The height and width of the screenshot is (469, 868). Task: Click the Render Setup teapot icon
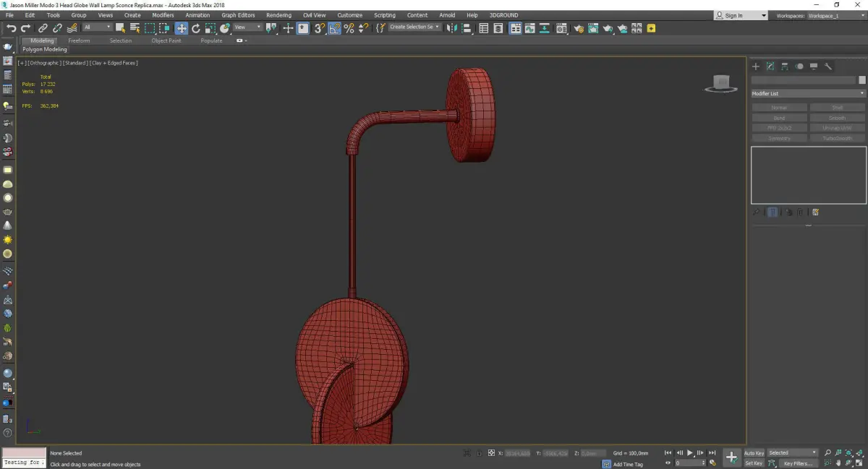[579, 28]
